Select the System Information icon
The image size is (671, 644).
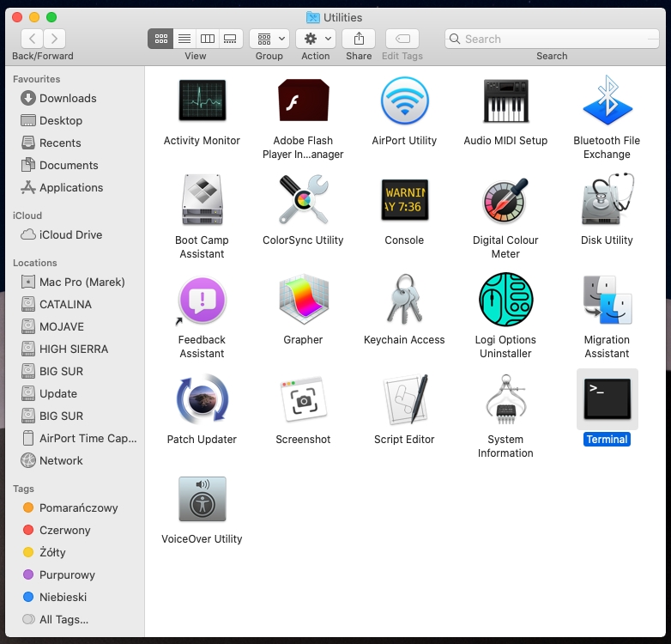pyautogui.click(x=505, y=399)
